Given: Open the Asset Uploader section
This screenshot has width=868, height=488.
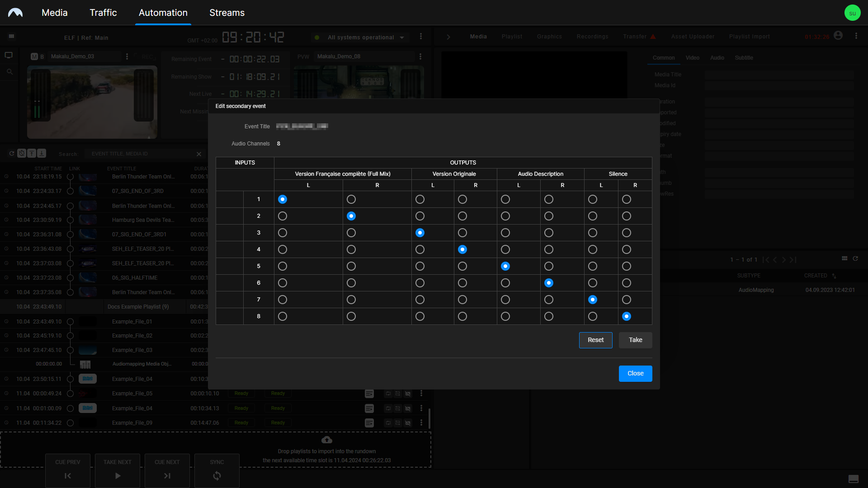Looking at the screenshot, I should point(693,36).
